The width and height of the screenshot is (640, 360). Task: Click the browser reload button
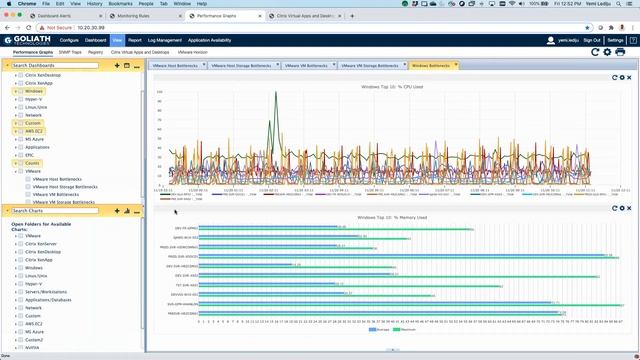[29, 28]
